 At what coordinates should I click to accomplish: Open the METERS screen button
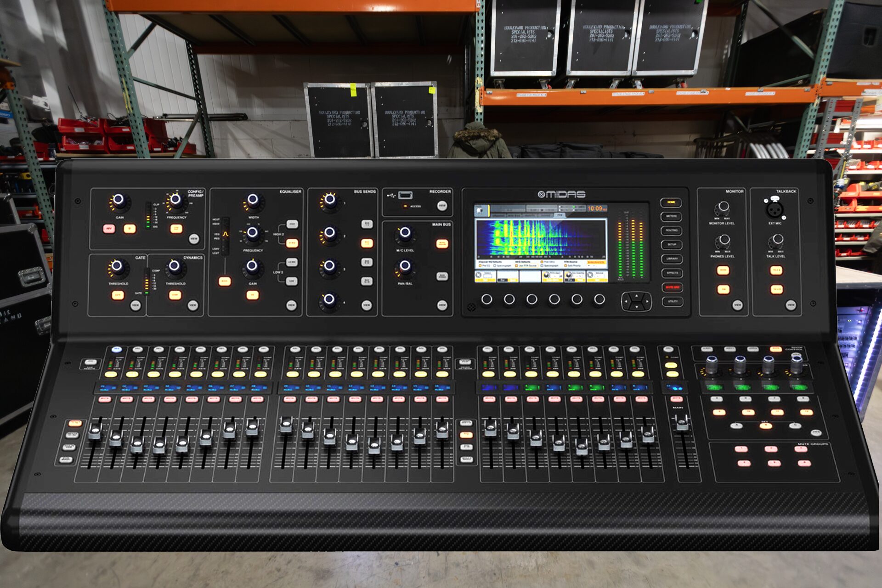pyautogui.click(x=671, y=216)
